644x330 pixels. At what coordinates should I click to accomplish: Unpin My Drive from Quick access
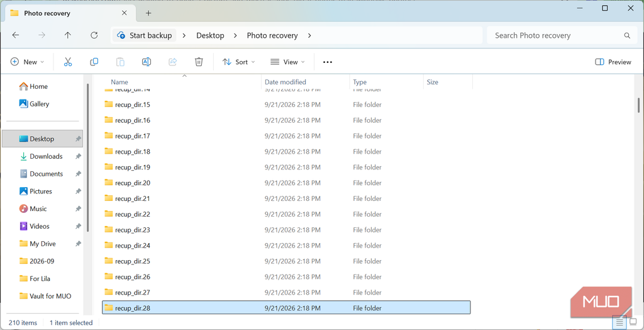[78, 244]
